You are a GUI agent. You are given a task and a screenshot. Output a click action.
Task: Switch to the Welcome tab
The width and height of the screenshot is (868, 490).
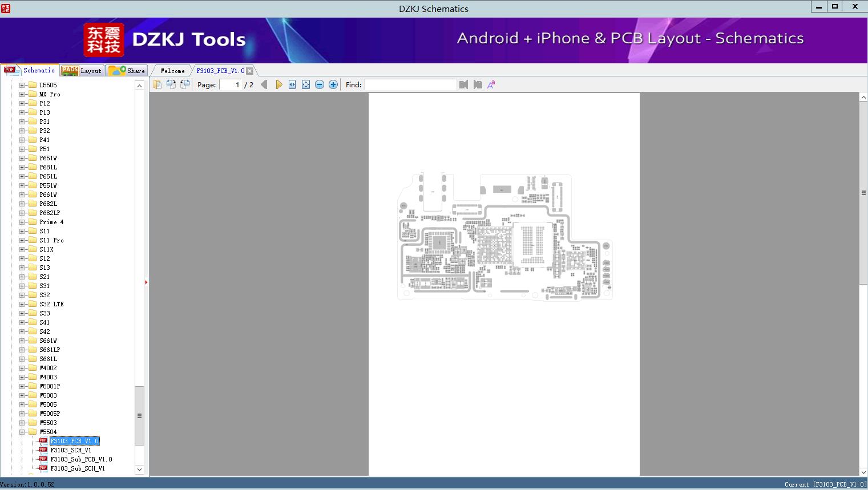pyautogui.click(x=172, y=71)
